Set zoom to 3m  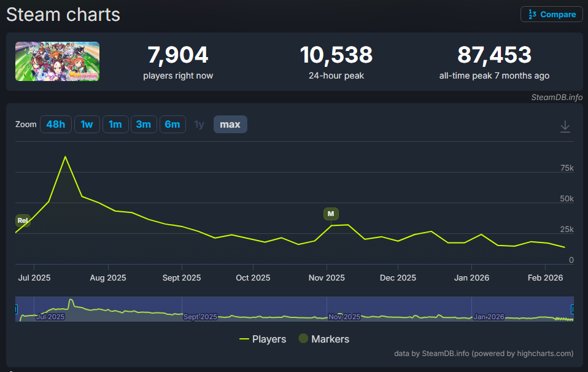pyautogui.click(x=143, y=124)
